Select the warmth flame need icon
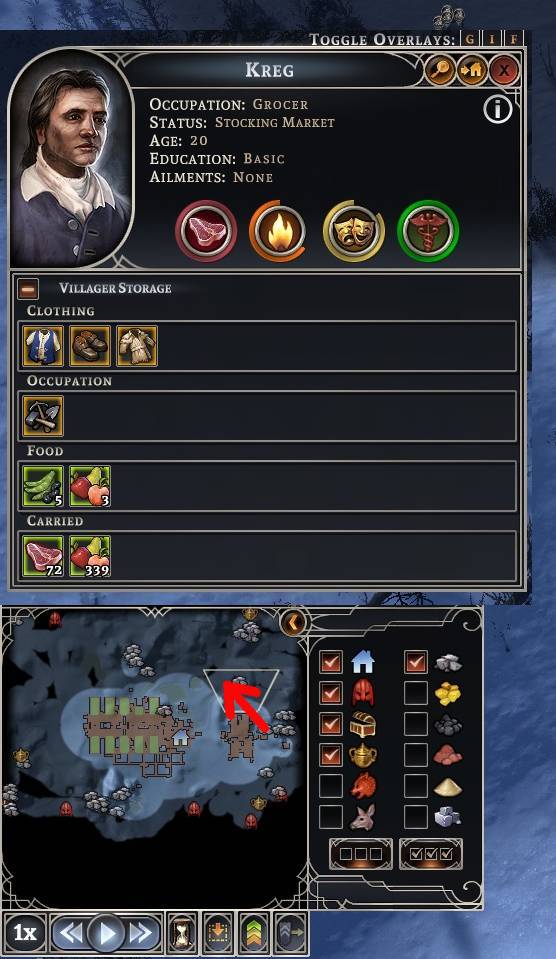Image resolution: width=556 pixels, height=959 pixels. pos(278,231)
